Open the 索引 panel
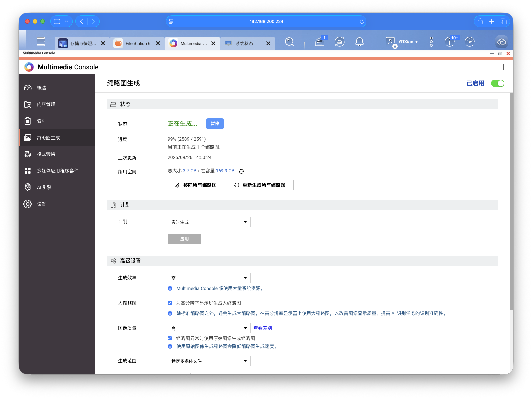532x399 pixels. pyautogui.click(x=42, y=121)
